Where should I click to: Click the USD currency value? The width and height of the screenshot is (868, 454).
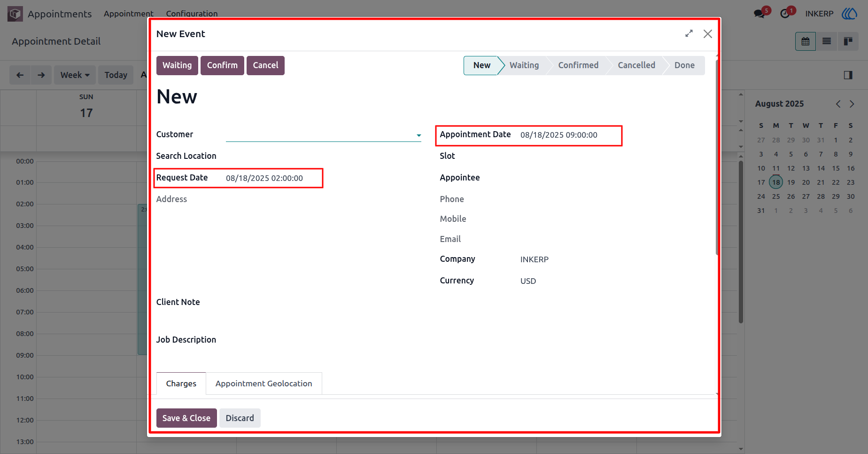(x=528, y=281)
